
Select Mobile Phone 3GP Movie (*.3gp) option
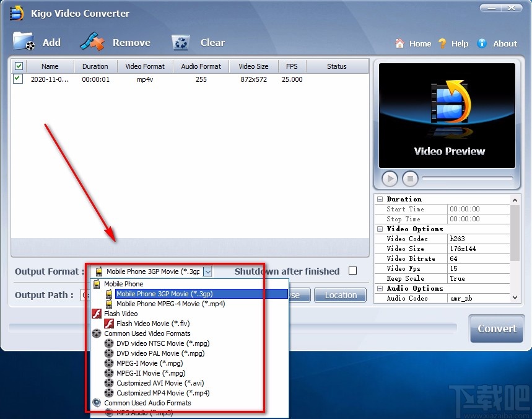click(201, 294)
